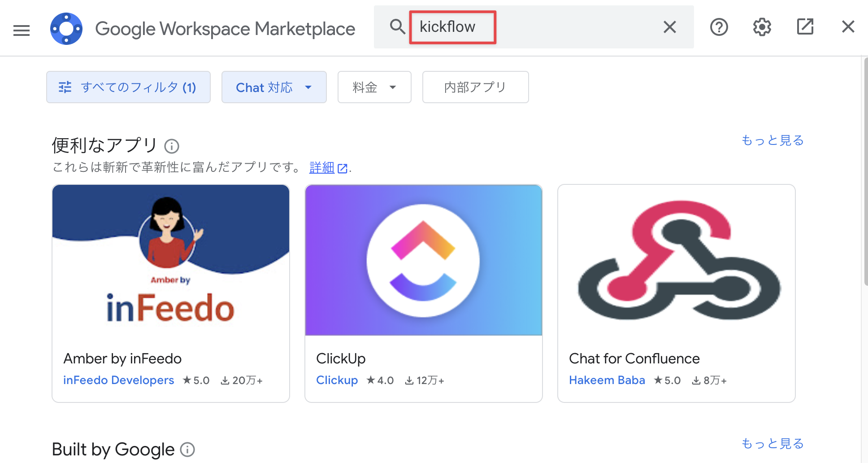The width and height of the screenshot is (868, 463).
Task: Open settings gear icon
Action: click(762, 27)
